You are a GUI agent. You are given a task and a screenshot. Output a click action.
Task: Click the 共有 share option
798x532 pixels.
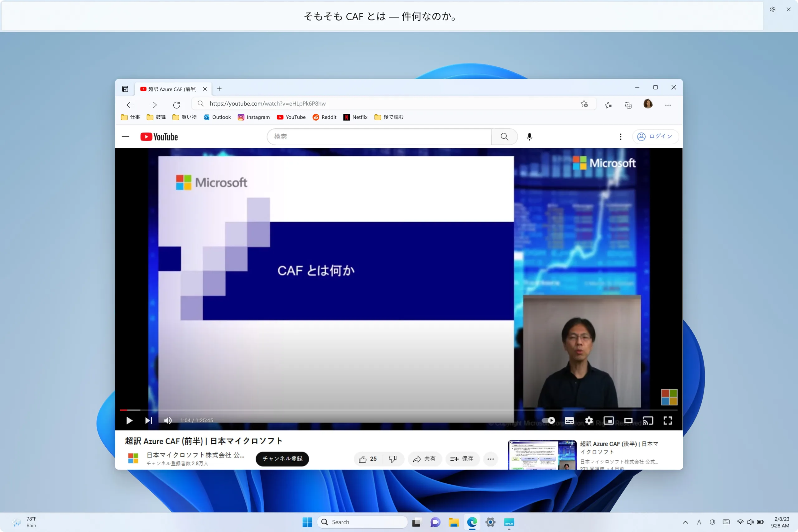[424, 458]
